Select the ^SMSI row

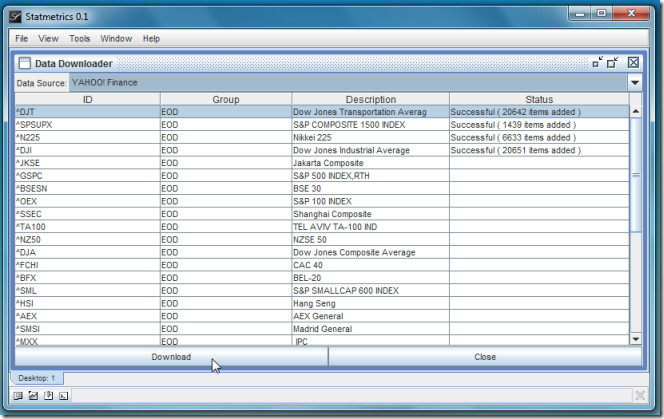322,329
